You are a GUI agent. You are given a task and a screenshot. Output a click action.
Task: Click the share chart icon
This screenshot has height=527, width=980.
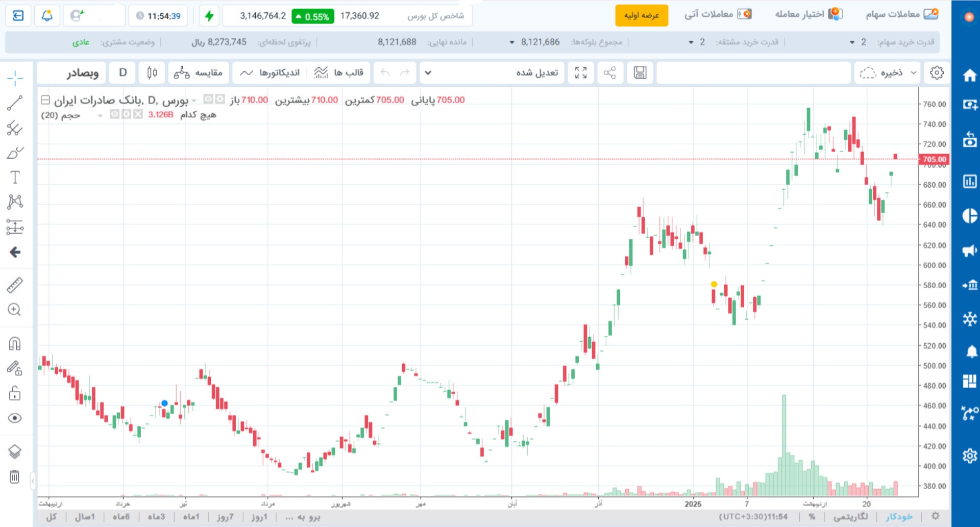pyautogui.click(x=609, y=73)
